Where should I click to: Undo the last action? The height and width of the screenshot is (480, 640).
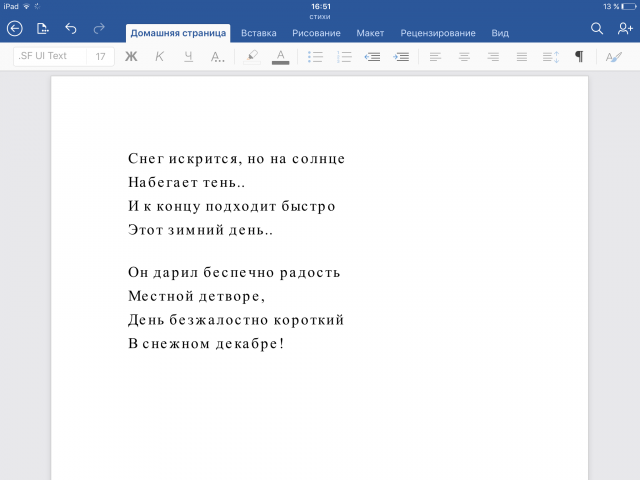(x=71, y=29)
